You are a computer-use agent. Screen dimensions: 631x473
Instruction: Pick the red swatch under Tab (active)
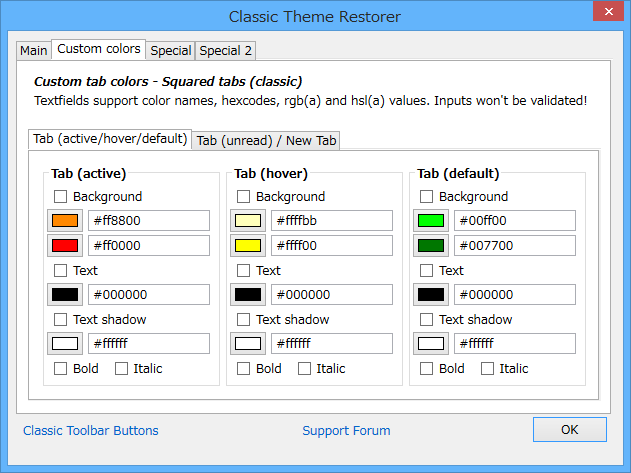pos(65,246)
